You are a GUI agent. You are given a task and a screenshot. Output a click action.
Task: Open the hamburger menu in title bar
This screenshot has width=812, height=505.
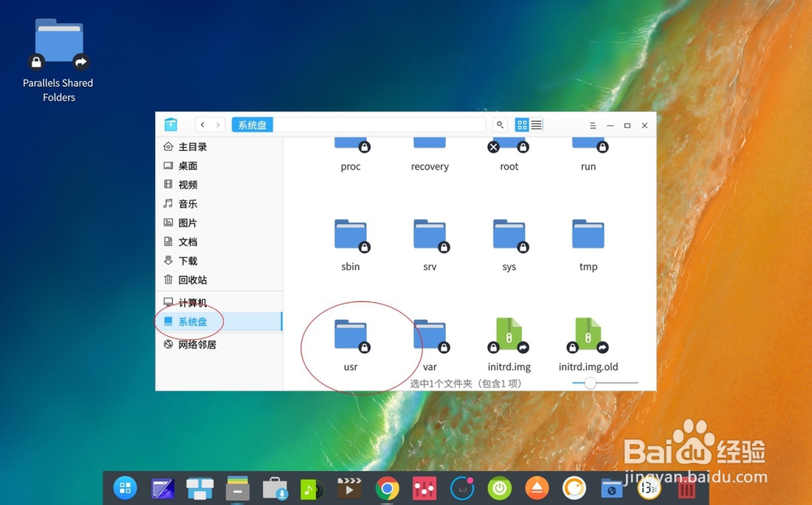coord(593,125)
